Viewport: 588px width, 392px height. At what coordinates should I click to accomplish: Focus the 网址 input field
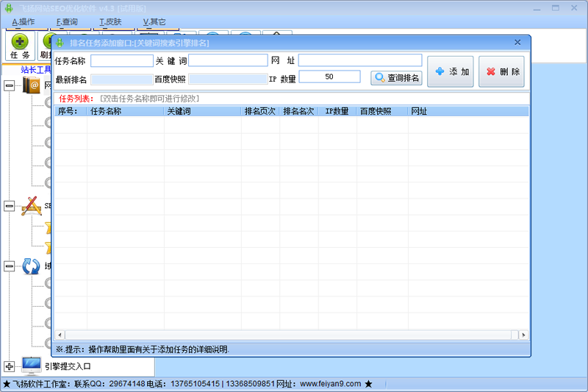point(360,60)
